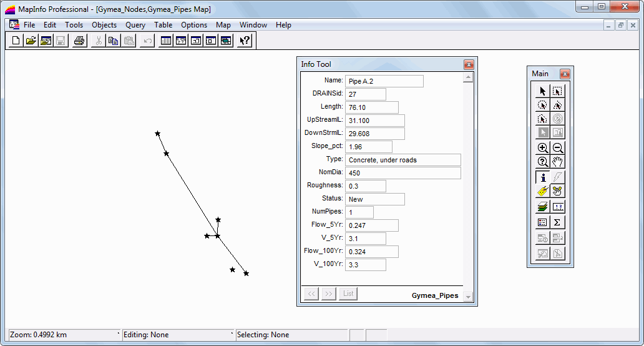Image resolution: width=644 pixels, height=346 pixels.
Task: Choose the Marquee Select tool
Action: (557, 91)
